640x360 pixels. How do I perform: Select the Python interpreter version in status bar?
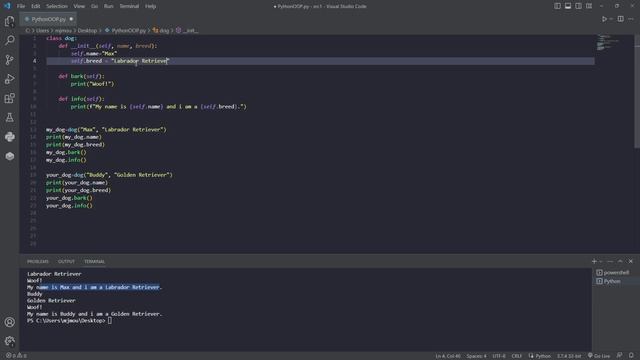[569, 356]
